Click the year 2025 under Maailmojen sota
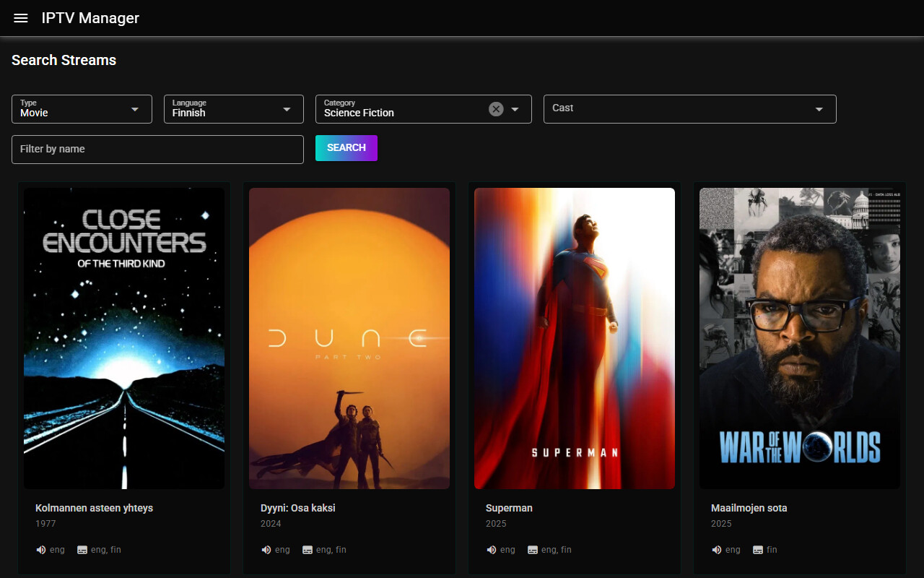 722,524
